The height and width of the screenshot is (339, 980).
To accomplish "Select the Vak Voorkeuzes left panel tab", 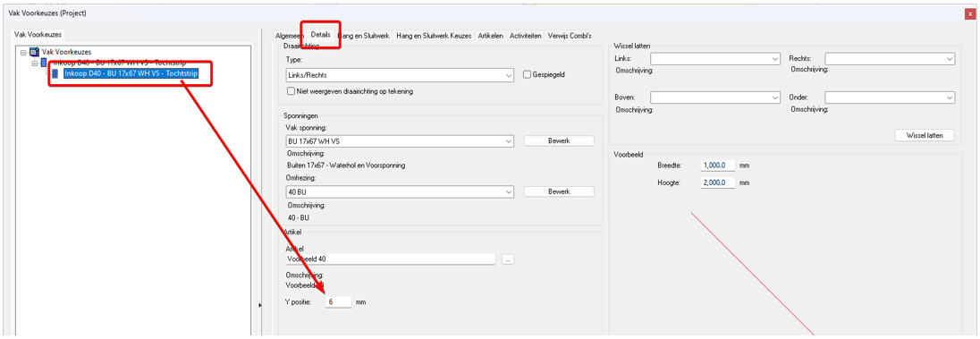I will (x=38, y=35).
